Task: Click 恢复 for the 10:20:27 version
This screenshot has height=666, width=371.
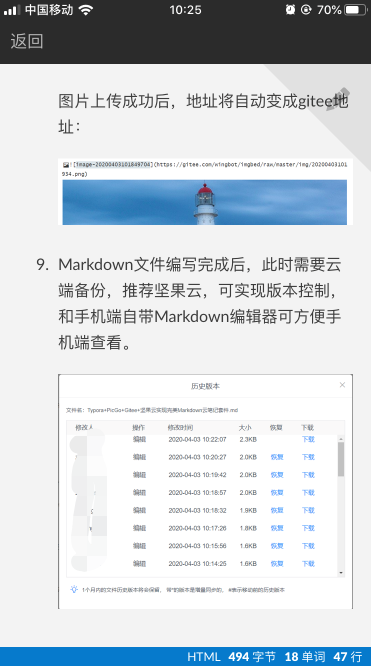Action: (277, 457)
